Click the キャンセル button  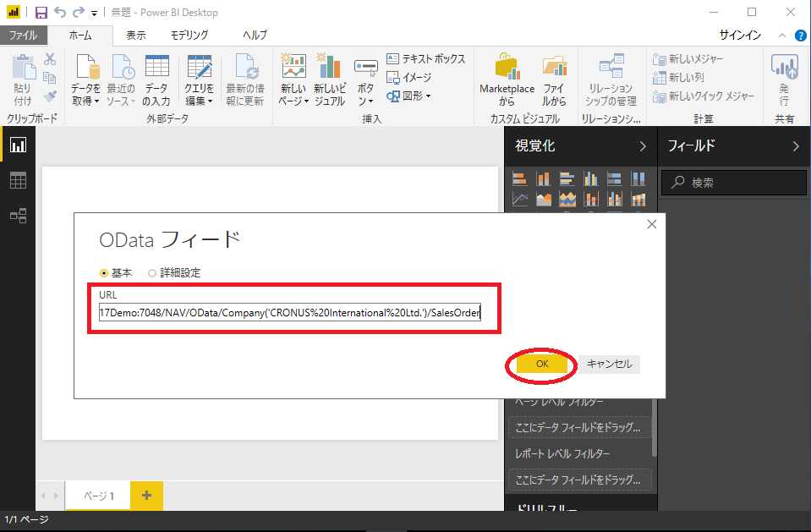coord(609,364)
